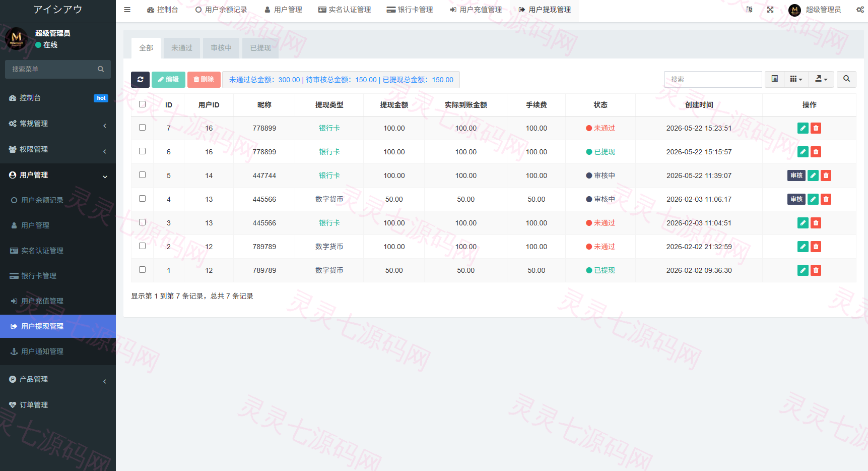Check the checkbox for row ID 2
The image size is (868, 471).
click(143, 246)
